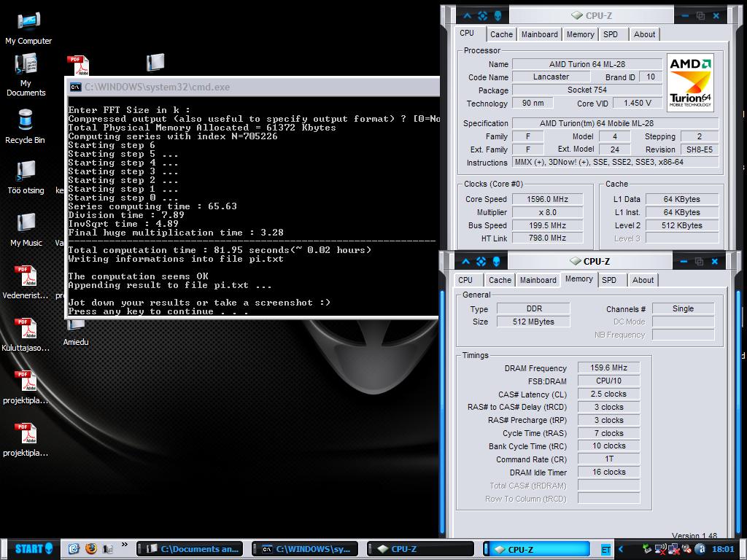
Task: Click the taskbar clock showing 18:01
Action: (723, 549)
